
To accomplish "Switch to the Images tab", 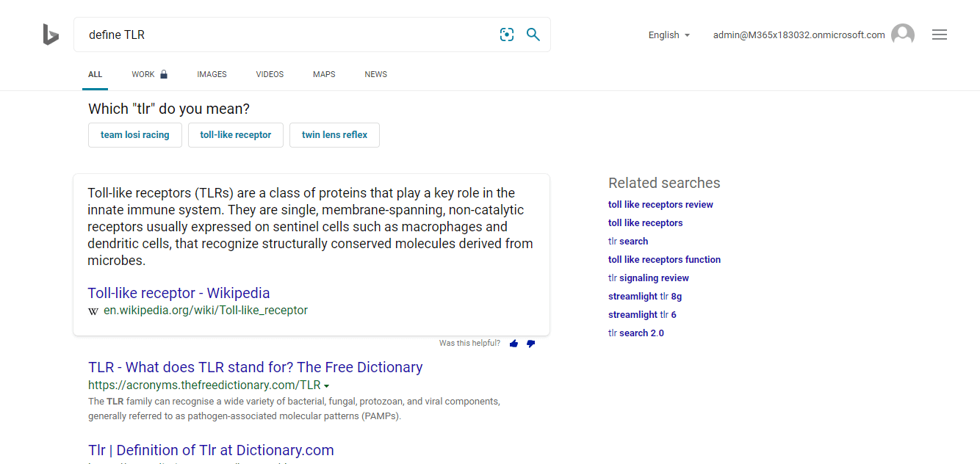I will tap(212, 74).
